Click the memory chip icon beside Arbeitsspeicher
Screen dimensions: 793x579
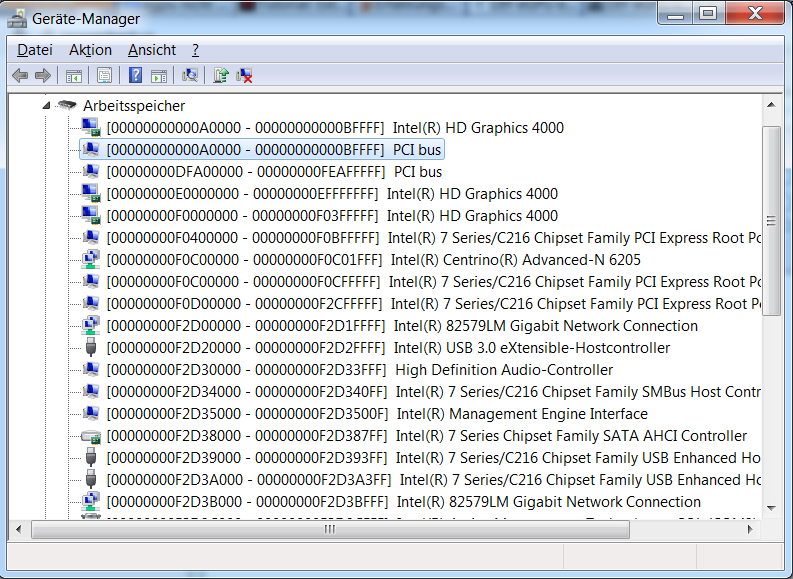[67, 105]
